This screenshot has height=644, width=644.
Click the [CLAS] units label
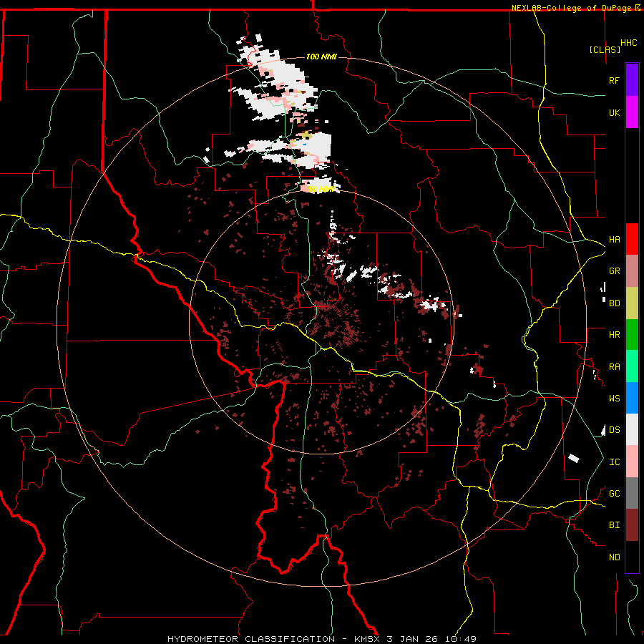pyautogui.click(x=605, y=49)
